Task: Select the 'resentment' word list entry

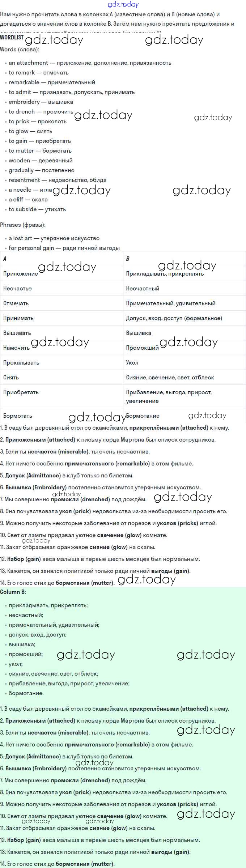Action: coord(57,180)
